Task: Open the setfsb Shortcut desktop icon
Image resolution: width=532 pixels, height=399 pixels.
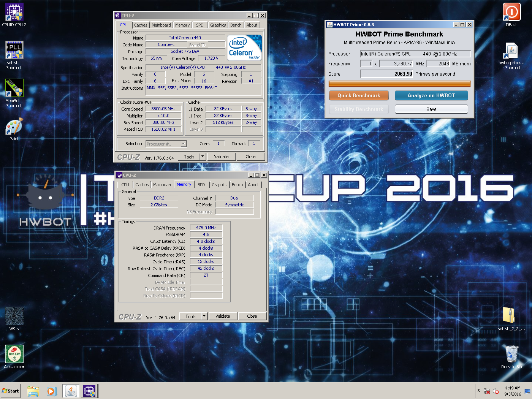Action: click(14, 55)
